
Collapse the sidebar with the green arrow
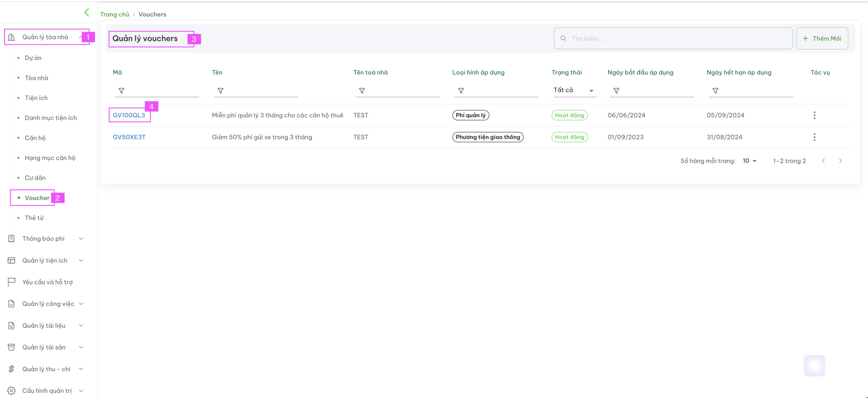87,12
